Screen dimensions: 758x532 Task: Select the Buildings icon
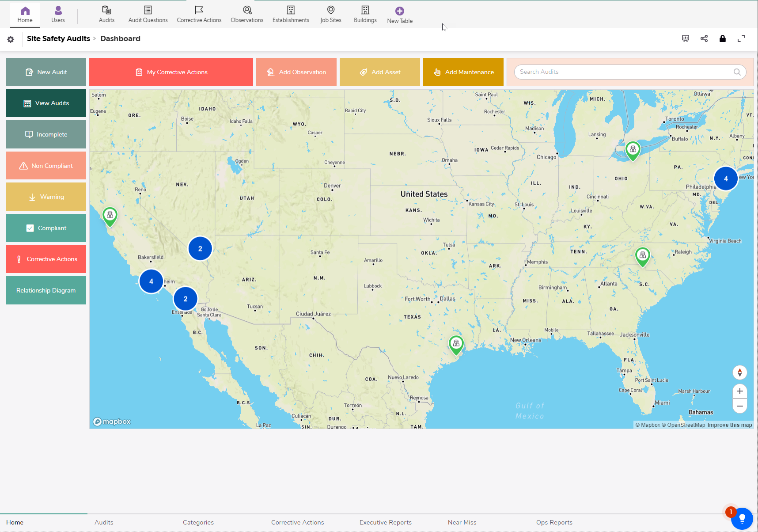(x=365, y=13)
